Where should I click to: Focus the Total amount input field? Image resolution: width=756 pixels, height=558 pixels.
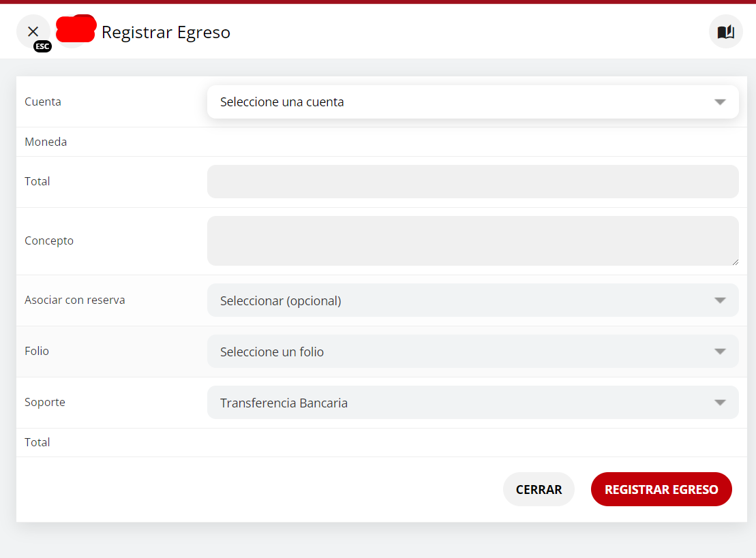pyautogui.click(x=472, y=181)
